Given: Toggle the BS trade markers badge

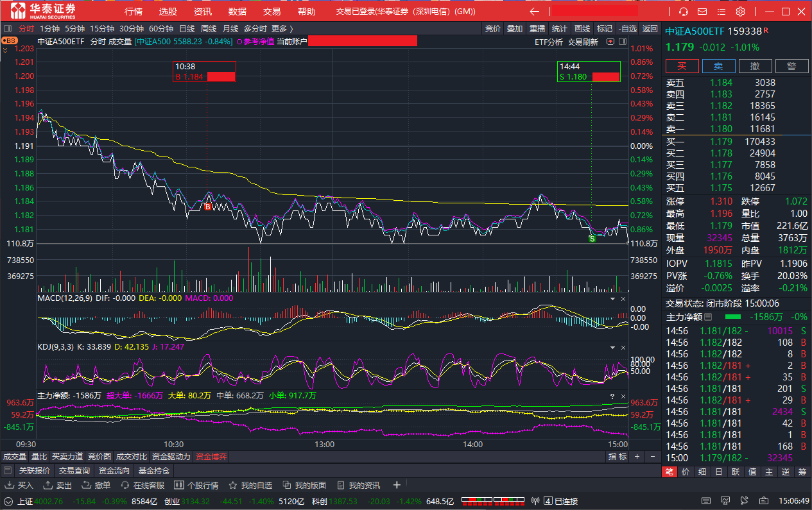Looking at the screenshot, I should (9, 40).
